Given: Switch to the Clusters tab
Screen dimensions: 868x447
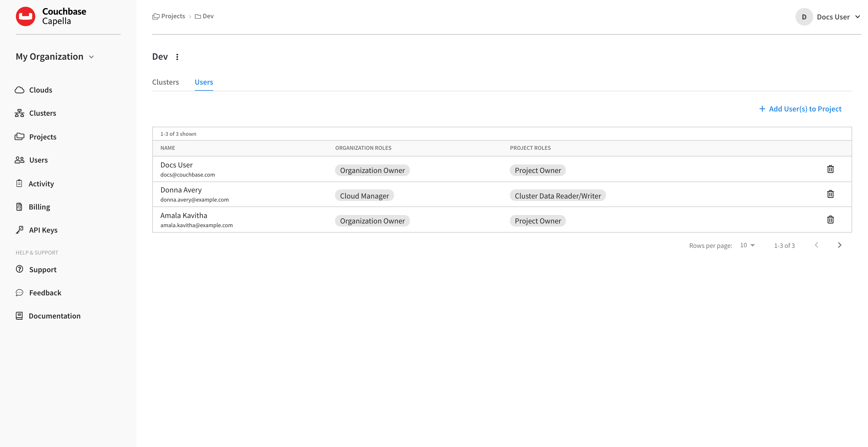Looking at the screenshot, I should (165, 82).
